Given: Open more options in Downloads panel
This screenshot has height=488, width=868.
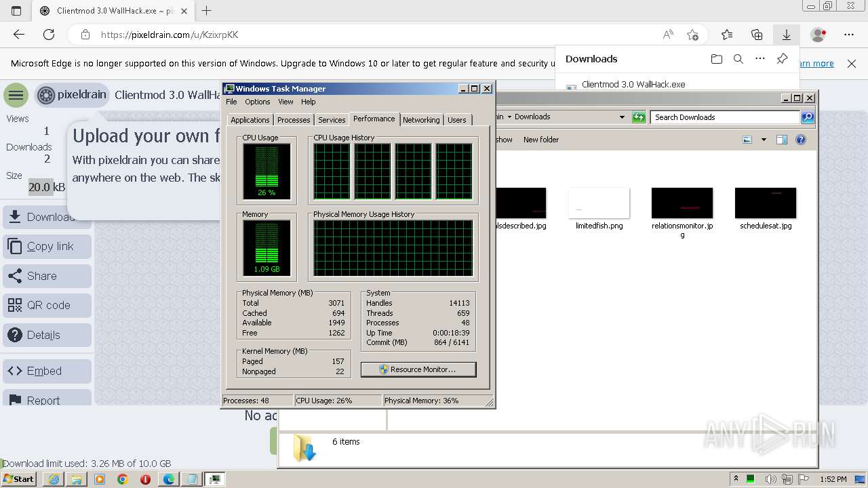Looking at the screenshot, I should coord(760,59).
